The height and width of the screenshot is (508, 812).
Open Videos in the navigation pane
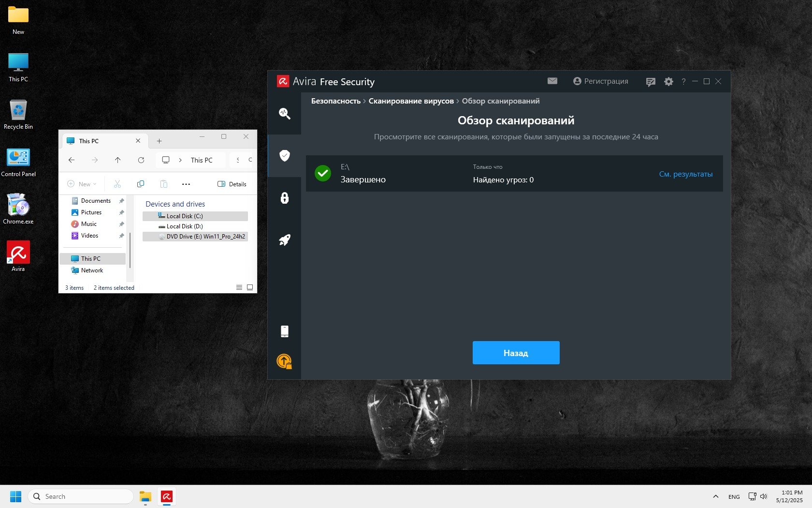click(x=89, y=236)
